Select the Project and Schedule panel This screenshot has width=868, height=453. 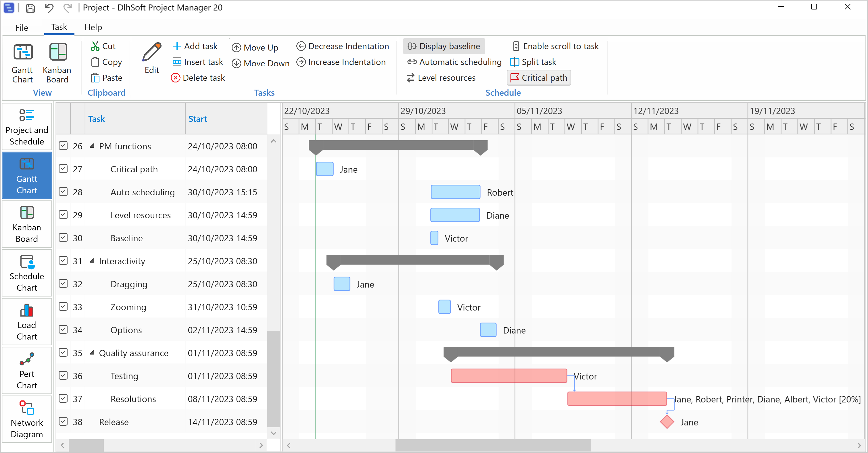point(27,127)
